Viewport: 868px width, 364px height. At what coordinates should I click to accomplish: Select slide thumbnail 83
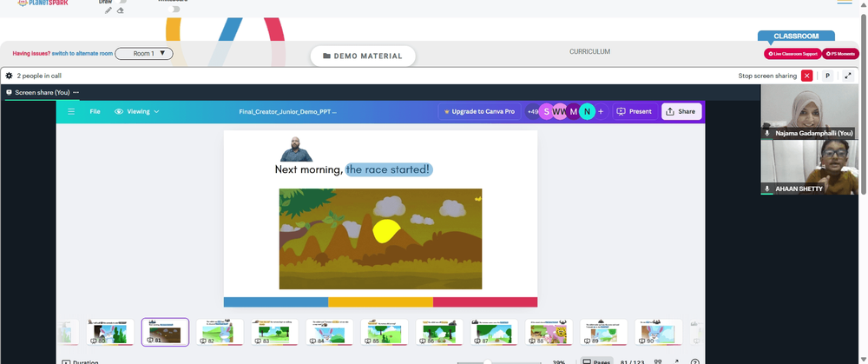(274, 332)
